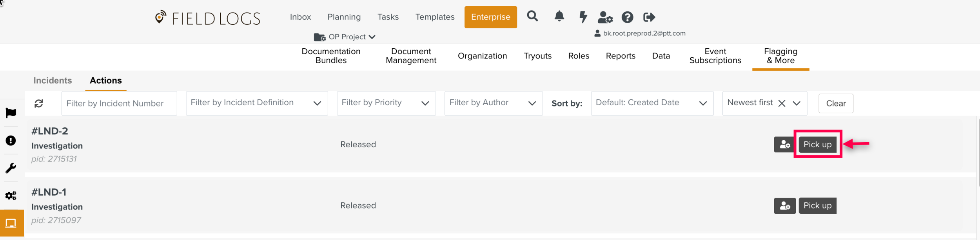Open the flag icon in sidebar

click(11, 113)
